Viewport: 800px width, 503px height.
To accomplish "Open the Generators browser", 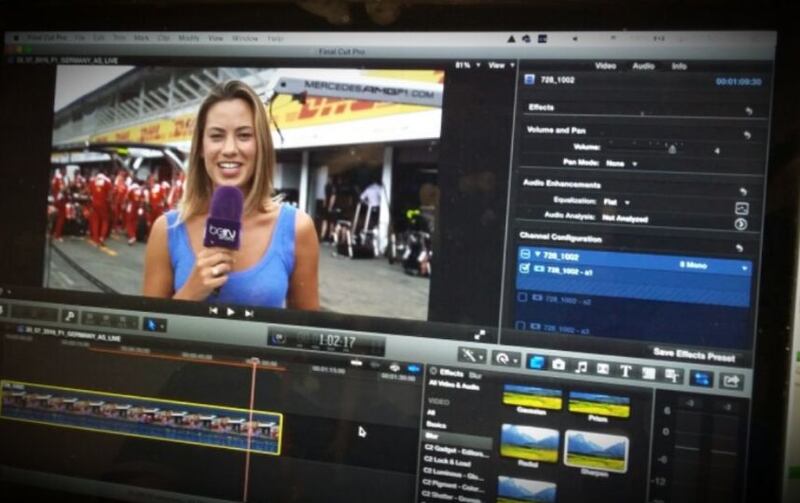I will click(648, 373).
